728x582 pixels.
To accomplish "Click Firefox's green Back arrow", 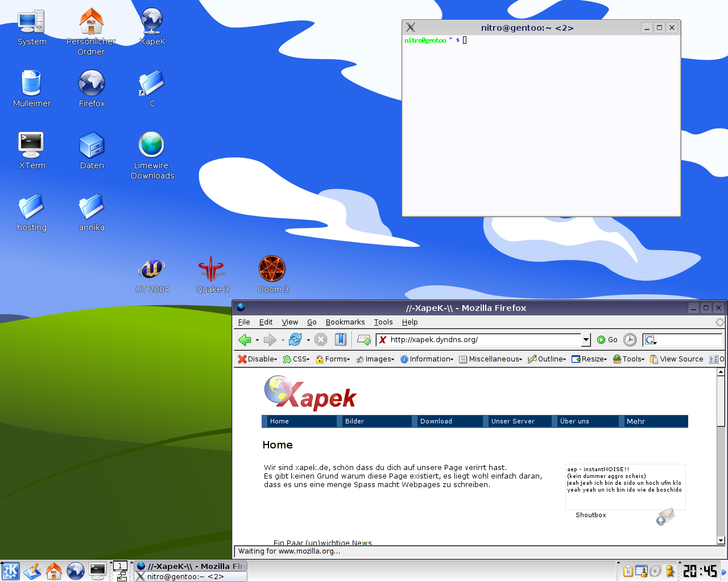I will pyautogui.click(x=245, y=340).
